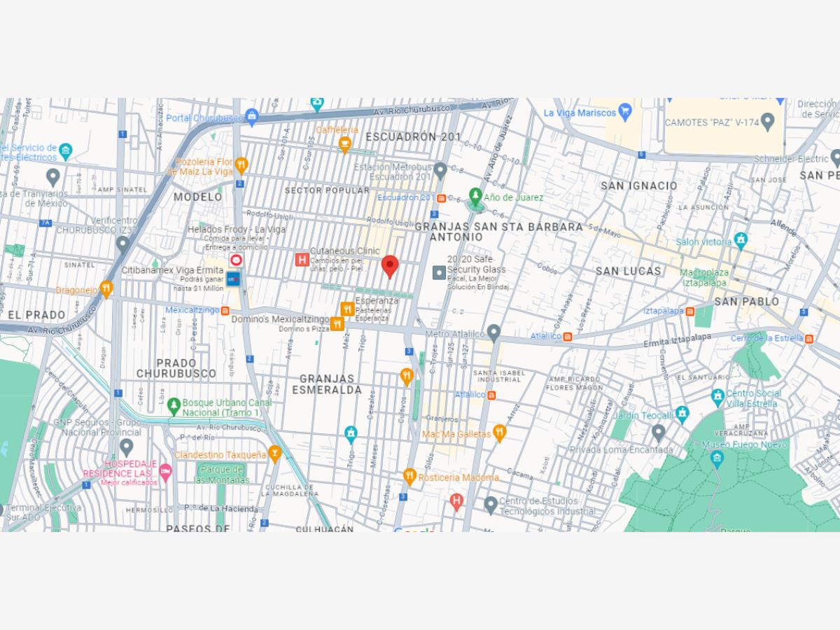Open the Portal Churubusco shopping marker
The height and width of the screenshot is (630, 840).
pyautogui.click(x=253, y=118)
